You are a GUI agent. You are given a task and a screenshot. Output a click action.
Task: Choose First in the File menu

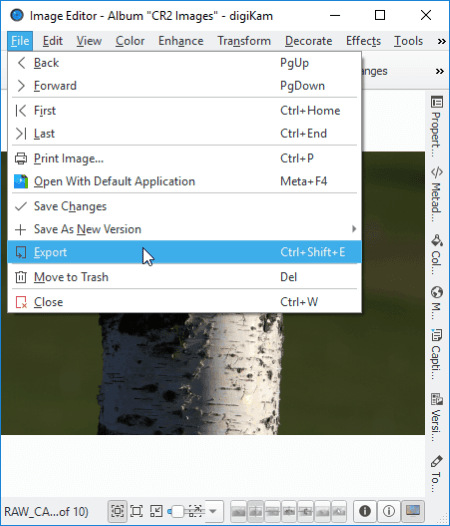(x=185, y=111)
